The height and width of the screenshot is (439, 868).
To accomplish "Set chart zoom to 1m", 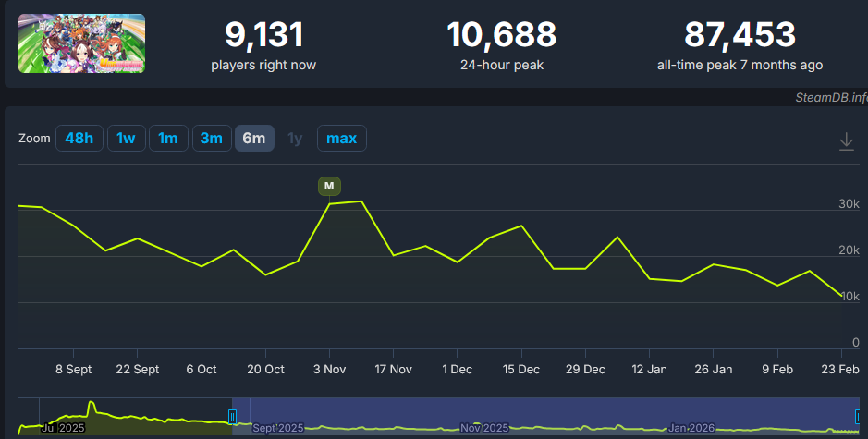I will coord(168,139).
